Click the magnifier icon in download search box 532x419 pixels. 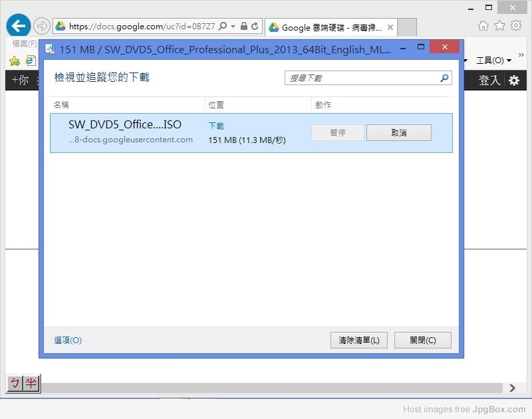pos(444,78)
